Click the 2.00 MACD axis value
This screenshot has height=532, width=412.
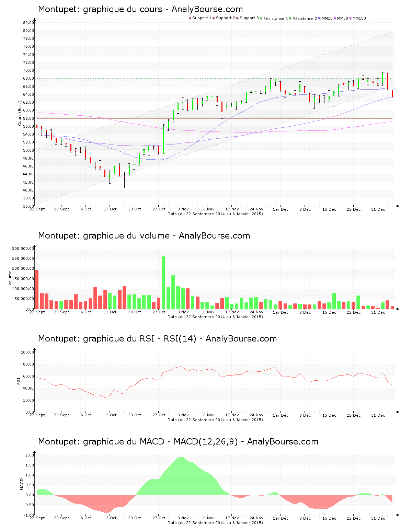30,455
